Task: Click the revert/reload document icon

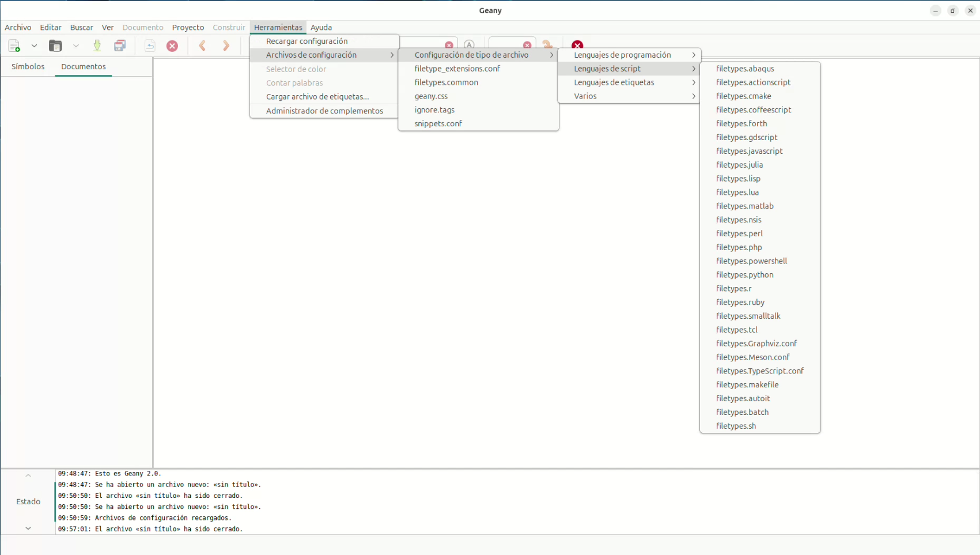Action: pos(150,46)
